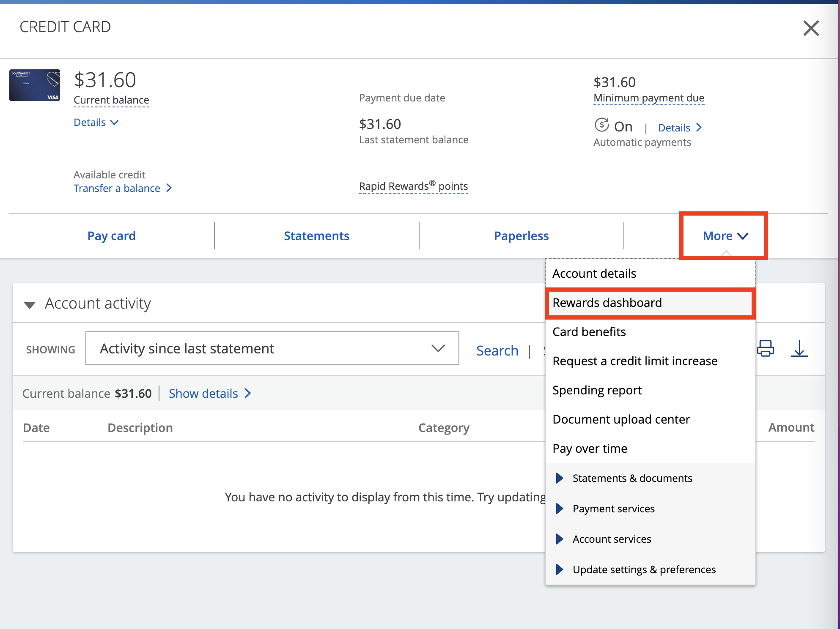Screen dimensions: 840x629
Task: Expand Details under Current balance
Action: click(x=96, y=123)
